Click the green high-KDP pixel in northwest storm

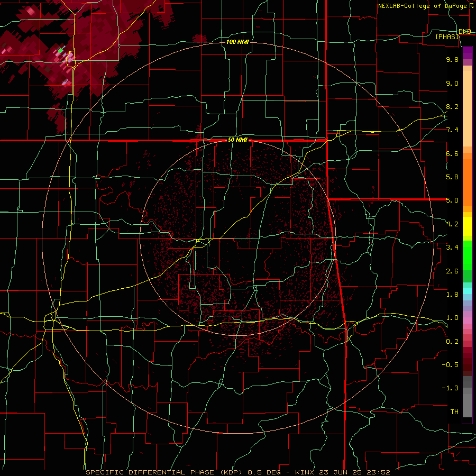tap(61, 50)
